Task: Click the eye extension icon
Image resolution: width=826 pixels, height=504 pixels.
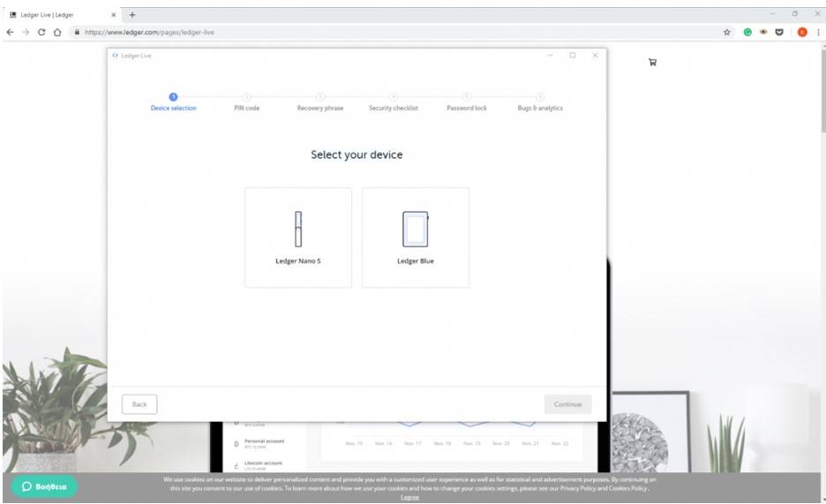Action: [x=763, y=32]
